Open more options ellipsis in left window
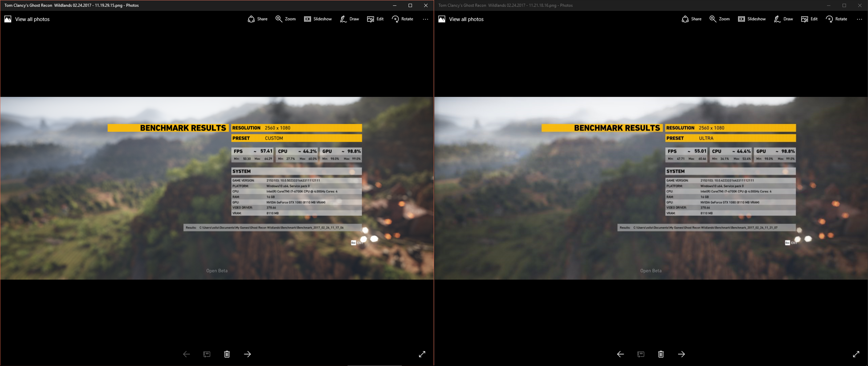Image resolution: width=868 pixels, height=366 pixels. tap(425, 19)
